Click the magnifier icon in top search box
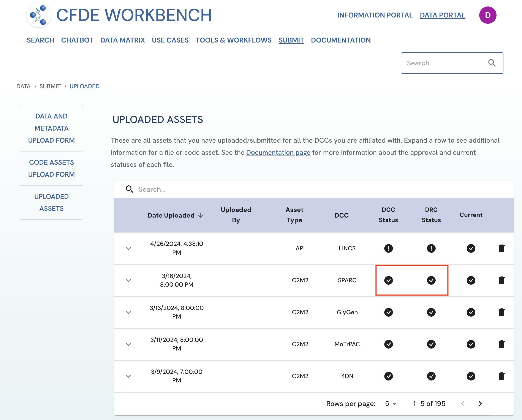This screenshot has width=522, height=420. [492, 63]
